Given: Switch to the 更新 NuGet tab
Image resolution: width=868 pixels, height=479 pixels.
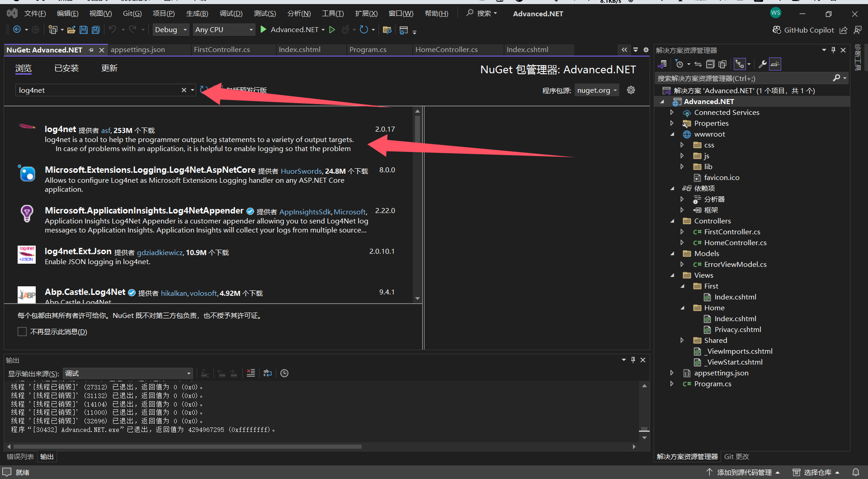Looking at the screenshot, I should coord(109,68).
